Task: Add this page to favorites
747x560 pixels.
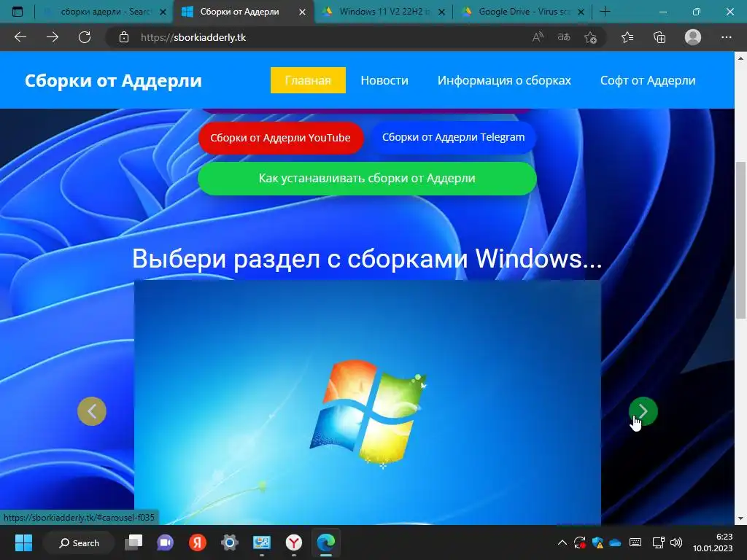Action: coord(590,37)
